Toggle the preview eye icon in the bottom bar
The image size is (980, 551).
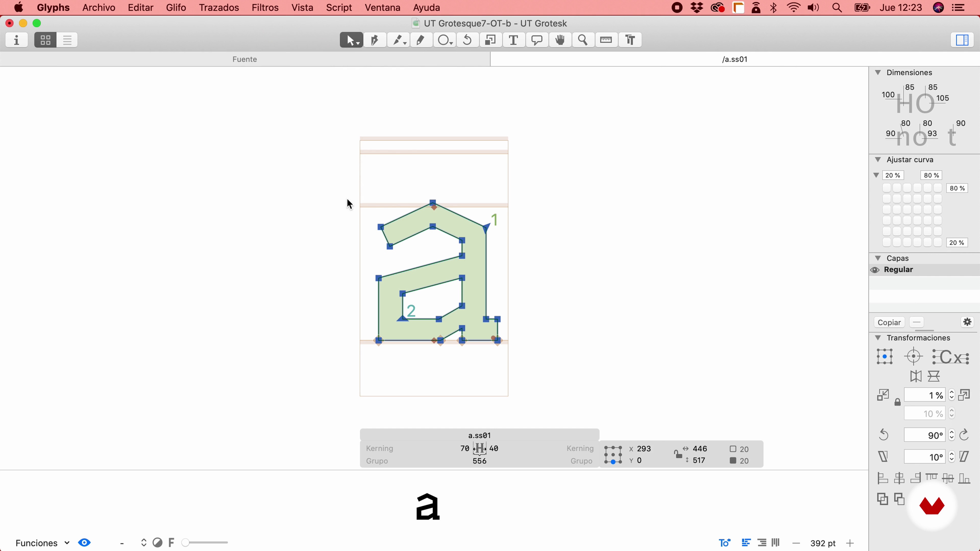[84, 543]
